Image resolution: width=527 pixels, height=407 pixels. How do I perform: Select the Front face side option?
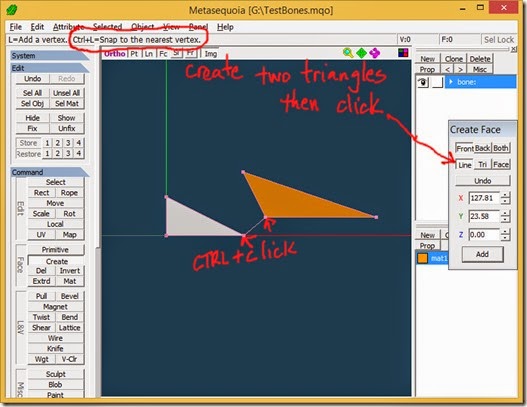pyautogui.click(x=464, y=148)
